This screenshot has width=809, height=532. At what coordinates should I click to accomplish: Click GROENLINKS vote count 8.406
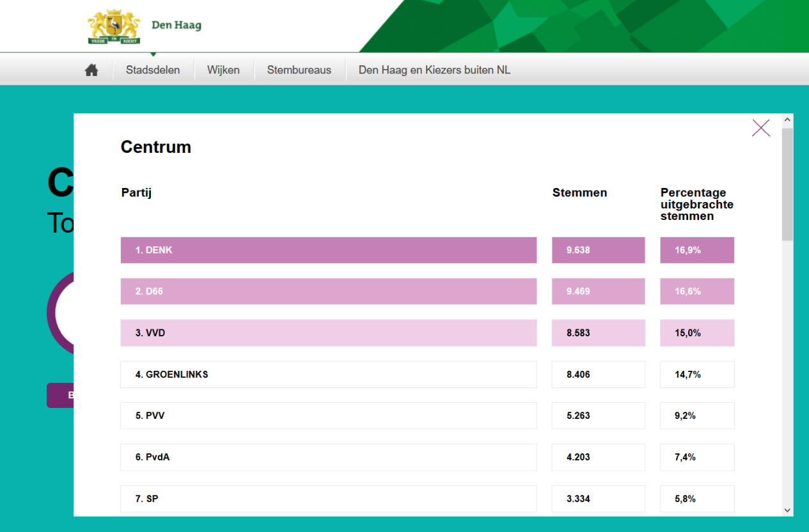pos(599,374)
